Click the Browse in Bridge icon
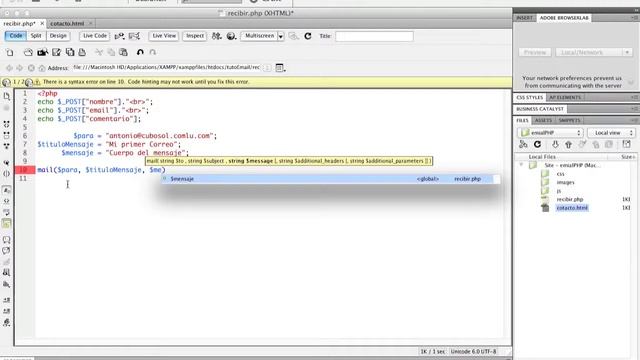The width and height of the screenshot is (640, 360). pos(42,52)
